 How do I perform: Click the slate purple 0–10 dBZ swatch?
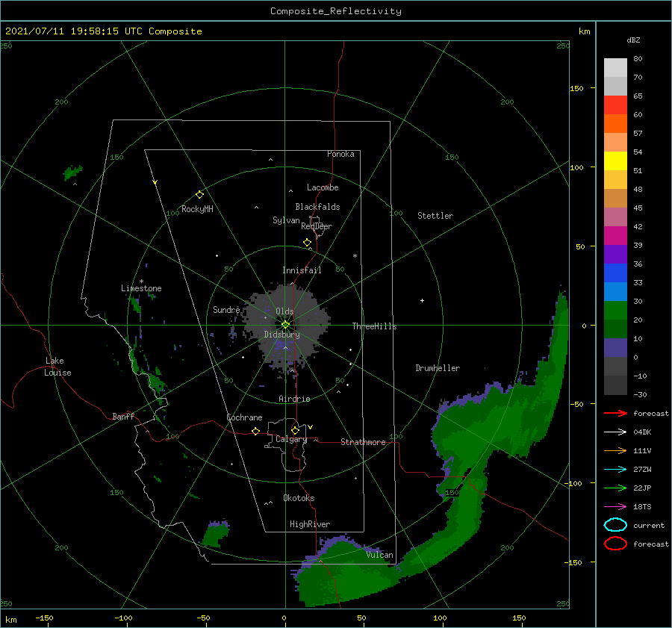tap(615, 348)
